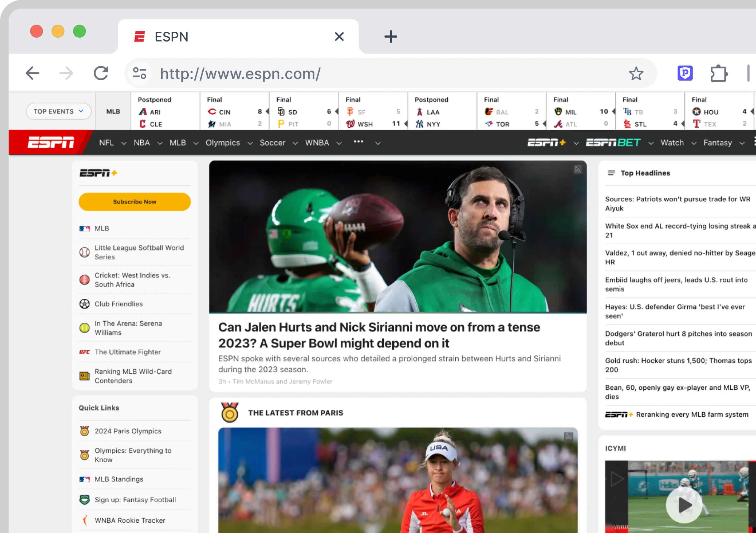Open ESPN BET logo link

click(x=613, y=143)
